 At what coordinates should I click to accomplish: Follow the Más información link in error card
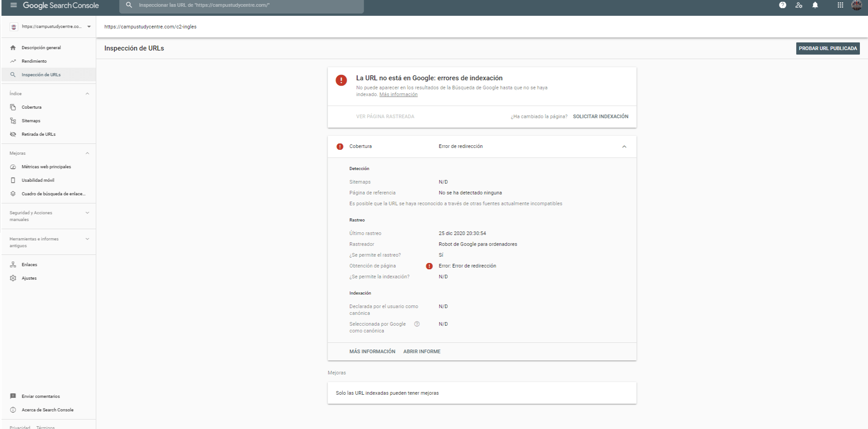point(398,95)
